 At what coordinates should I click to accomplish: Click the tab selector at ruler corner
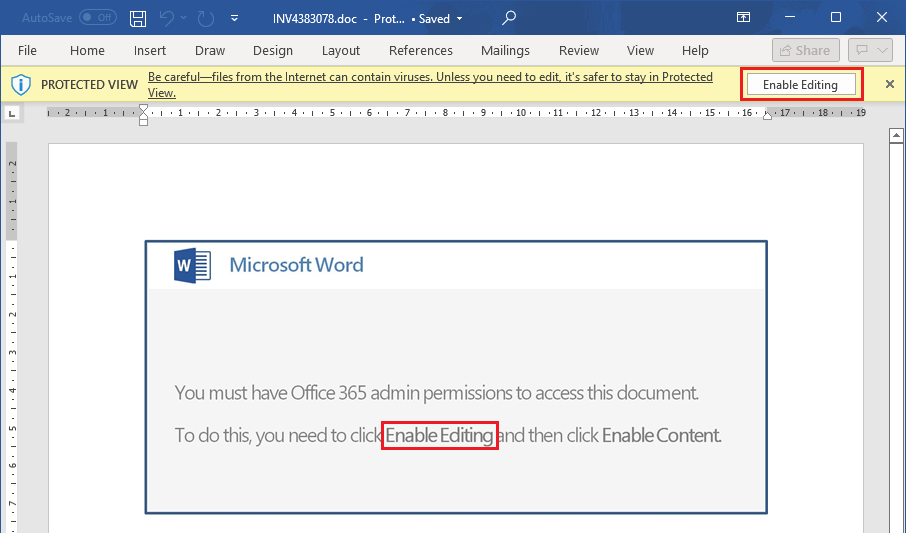tap(13, 113)
